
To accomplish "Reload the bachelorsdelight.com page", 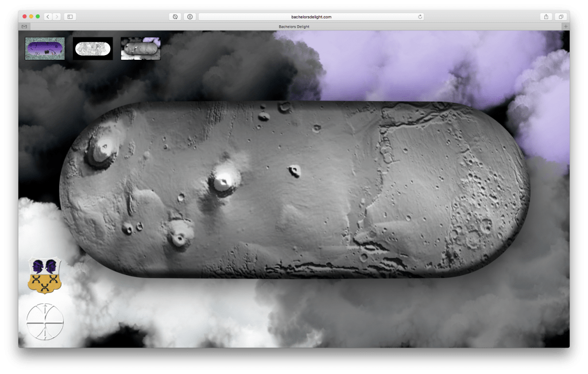I will tap(420, 17).
